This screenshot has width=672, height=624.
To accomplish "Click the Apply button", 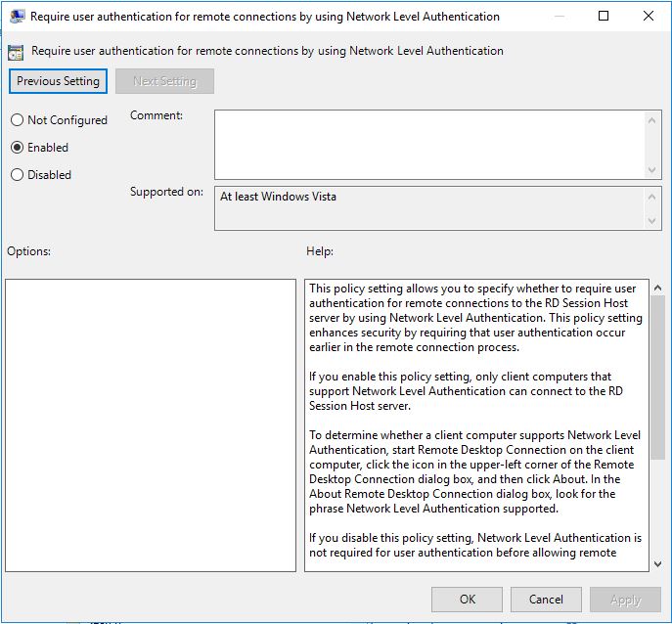I will (x=625, y=600).
